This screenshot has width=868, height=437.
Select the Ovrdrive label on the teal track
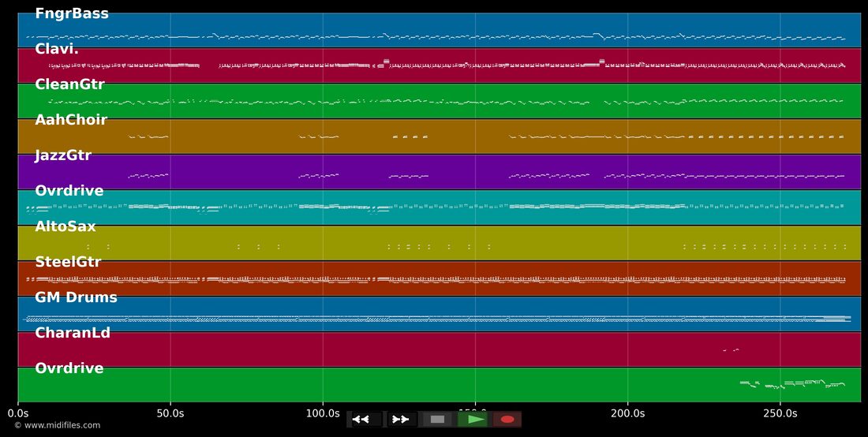[69, 190]
